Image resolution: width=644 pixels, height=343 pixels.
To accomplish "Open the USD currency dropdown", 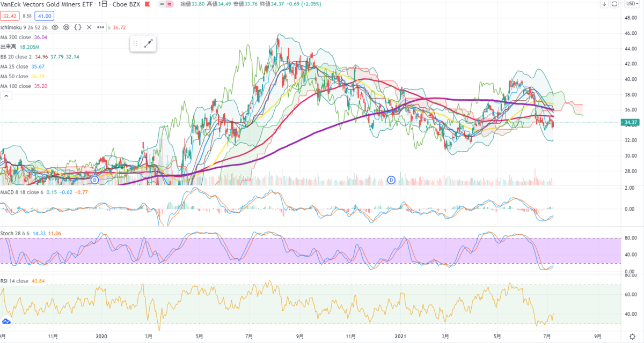I will point(632,4).
